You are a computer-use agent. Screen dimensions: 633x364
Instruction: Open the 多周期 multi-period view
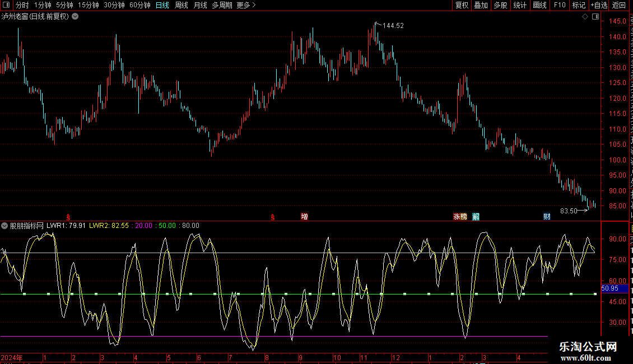coord(222,5)
